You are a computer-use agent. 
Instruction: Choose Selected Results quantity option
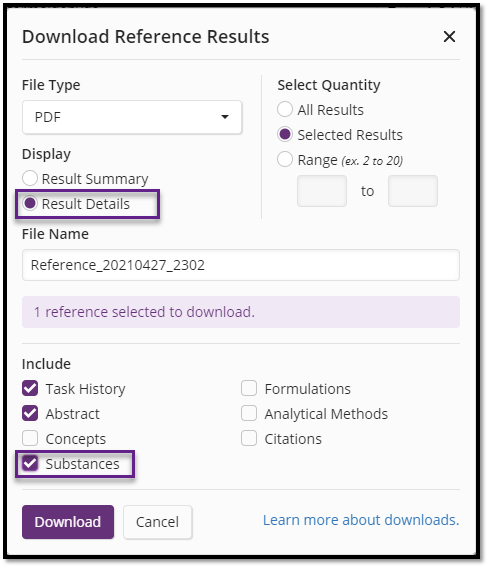(285, 134)
